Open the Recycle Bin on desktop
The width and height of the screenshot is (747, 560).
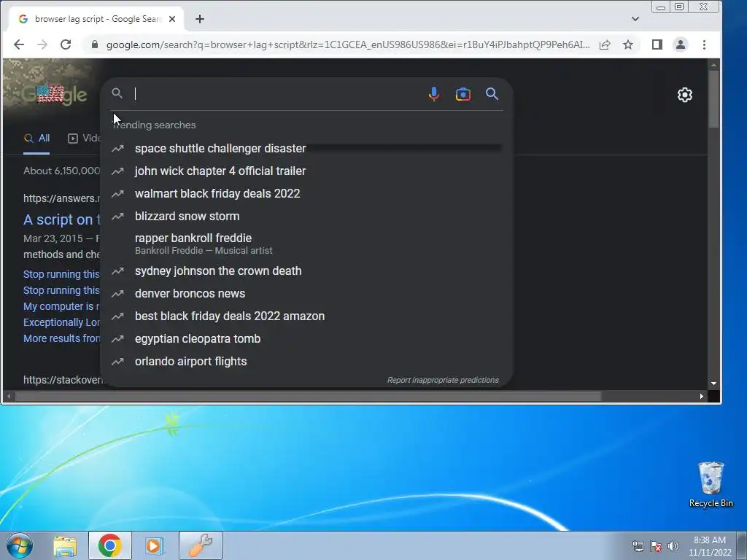pos(711,484)
